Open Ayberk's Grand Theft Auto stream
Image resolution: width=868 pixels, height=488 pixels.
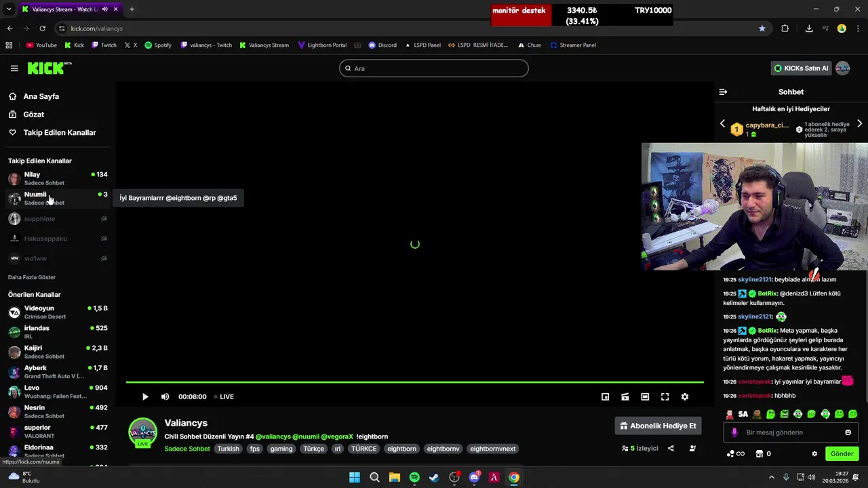point(58,371)
